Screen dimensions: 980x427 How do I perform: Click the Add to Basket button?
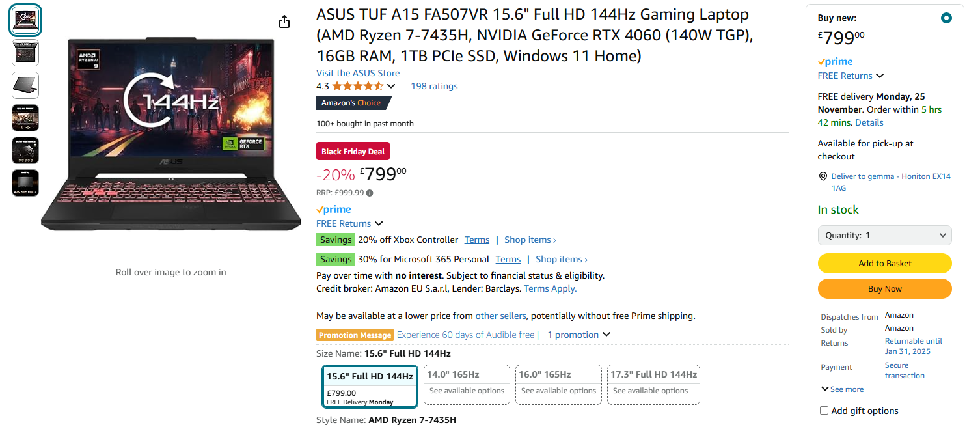click(x=884, y=263)
